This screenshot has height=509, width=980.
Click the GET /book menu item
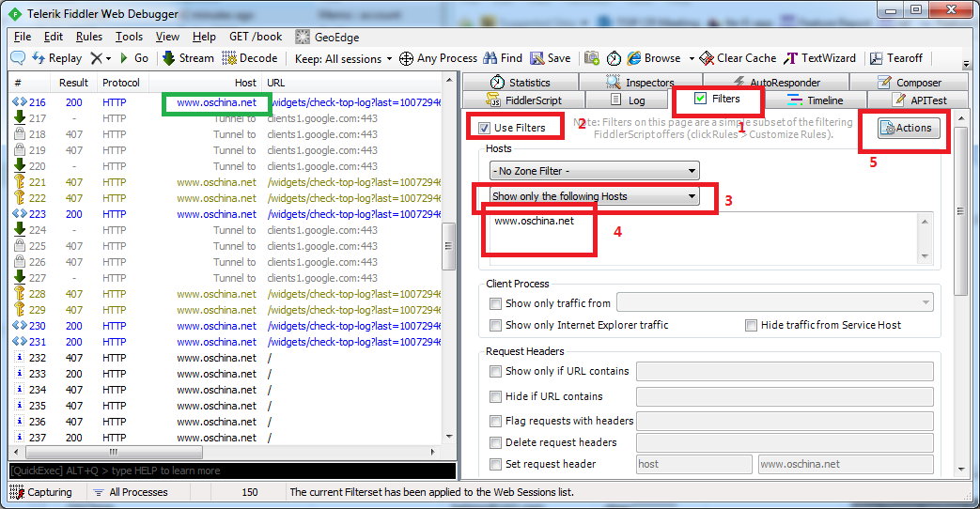tap(256, 37)
